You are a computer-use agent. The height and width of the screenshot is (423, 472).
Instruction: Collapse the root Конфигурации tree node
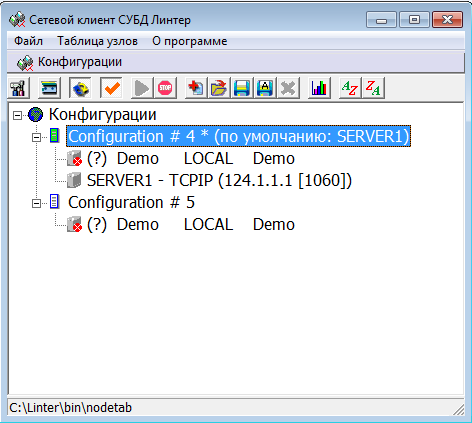pyautogui.click(x=17, y=115)
